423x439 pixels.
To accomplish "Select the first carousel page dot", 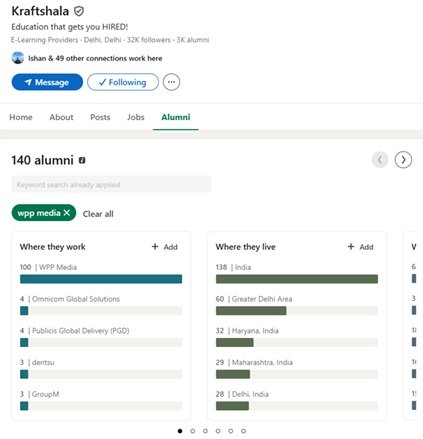I will coord(180,431).
